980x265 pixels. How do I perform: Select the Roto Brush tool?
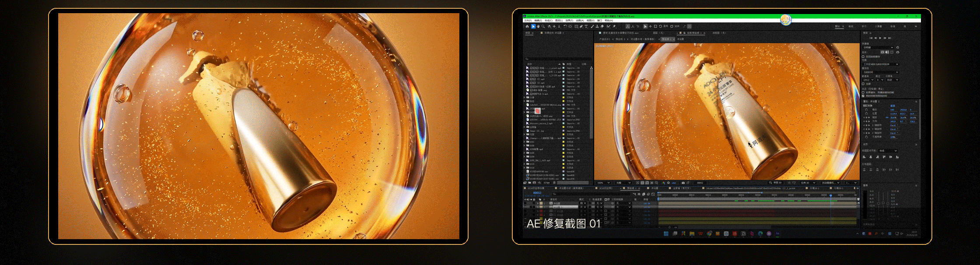point(608,26)
